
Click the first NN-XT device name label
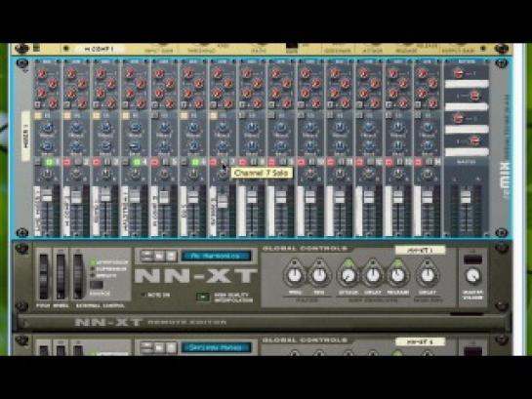click(x=421, y=250)
